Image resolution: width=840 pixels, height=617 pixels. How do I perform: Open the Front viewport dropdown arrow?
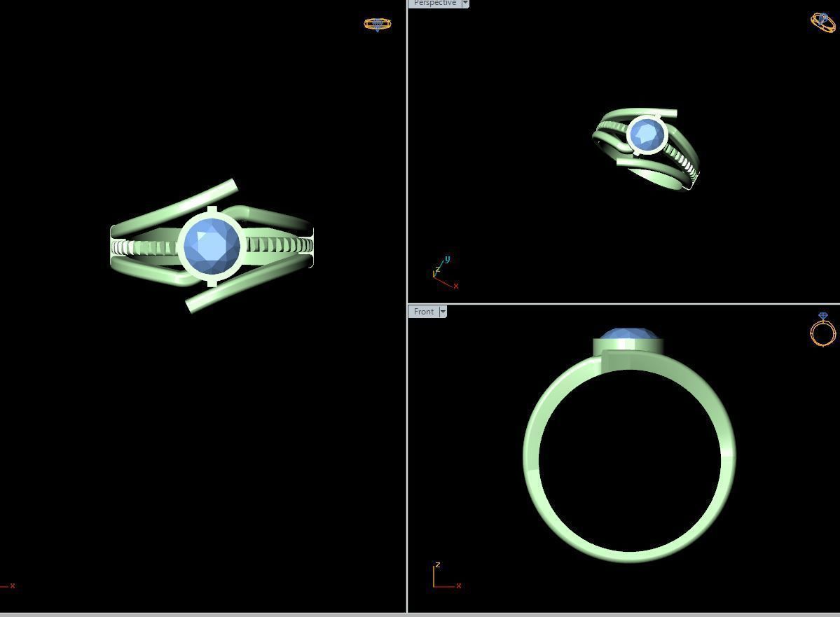(x=443, y=312)
